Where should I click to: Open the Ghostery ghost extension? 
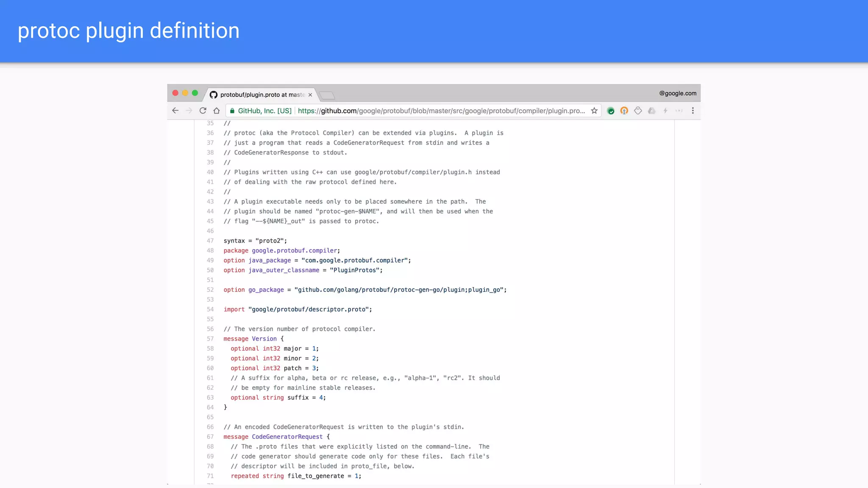(638, 111)
